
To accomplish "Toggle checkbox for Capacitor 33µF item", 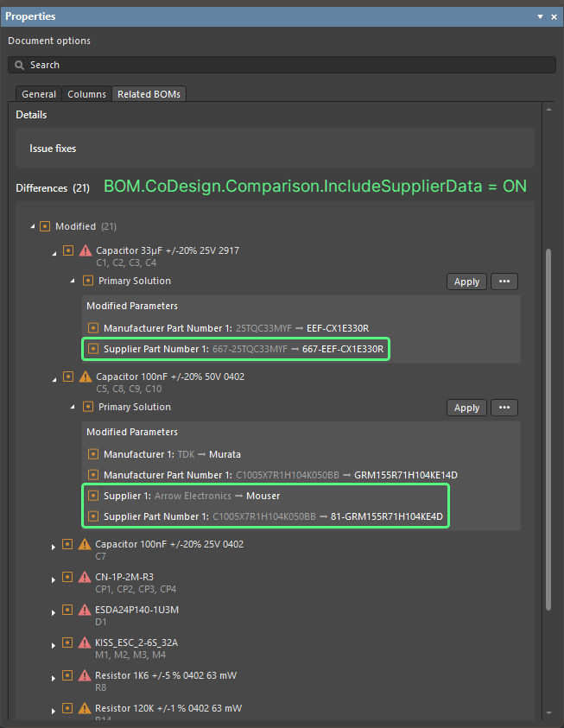I will tap(68, 250).
